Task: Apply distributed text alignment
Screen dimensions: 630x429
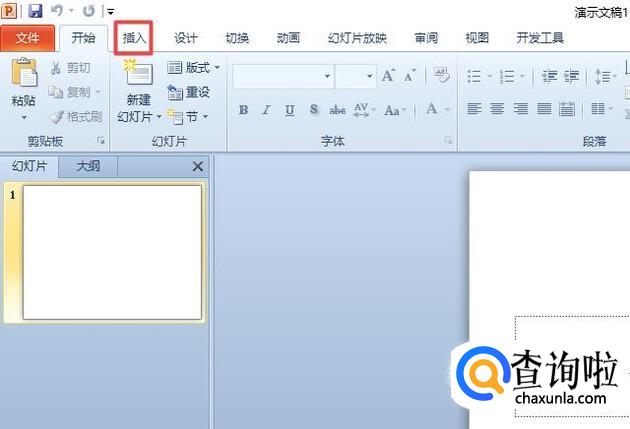Action: click(x=567, y=108)
